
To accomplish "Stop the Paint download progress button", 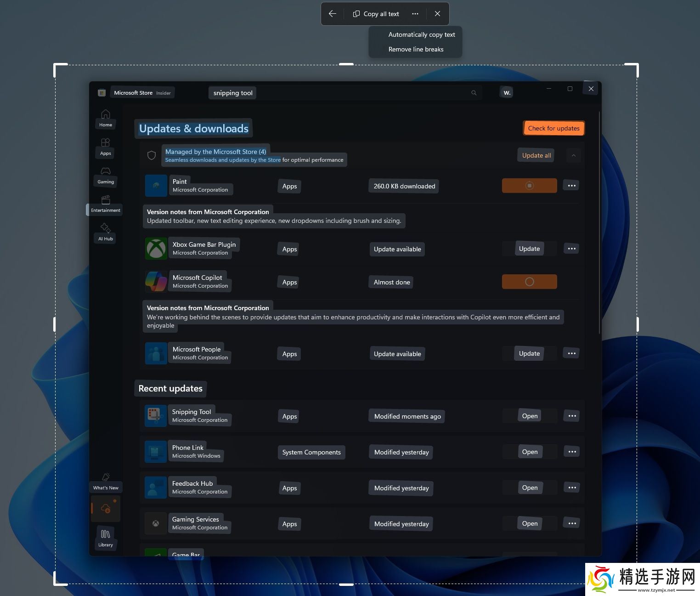I will pyautogui.click(x=529, y=186).
